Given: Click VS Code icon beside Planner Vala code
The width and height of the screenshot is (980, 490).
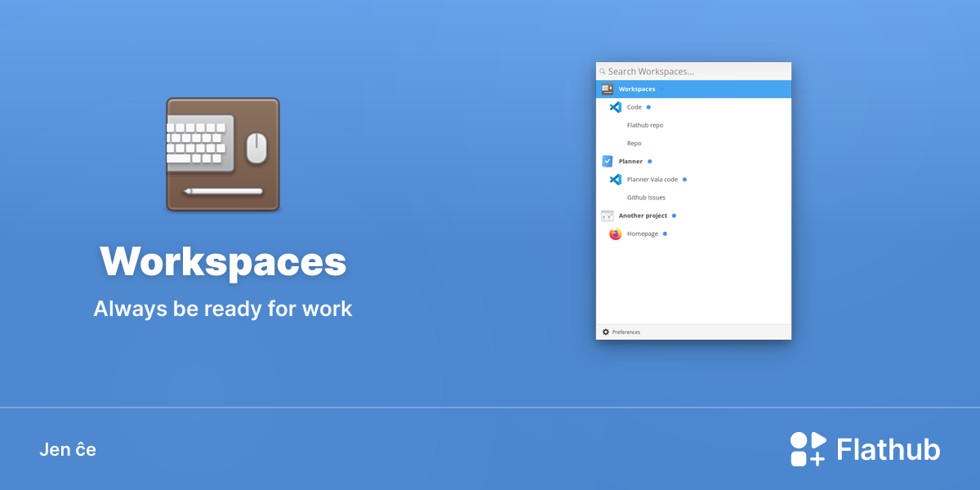Looking at the screenshot, I should tap(616, 179).
